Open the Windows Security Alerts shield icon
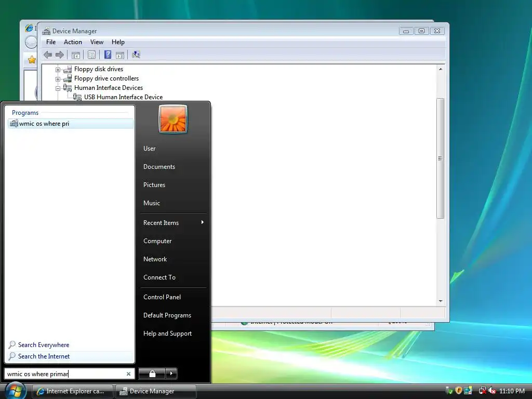The height and width of the screenshot is (399, 532). 458,391
